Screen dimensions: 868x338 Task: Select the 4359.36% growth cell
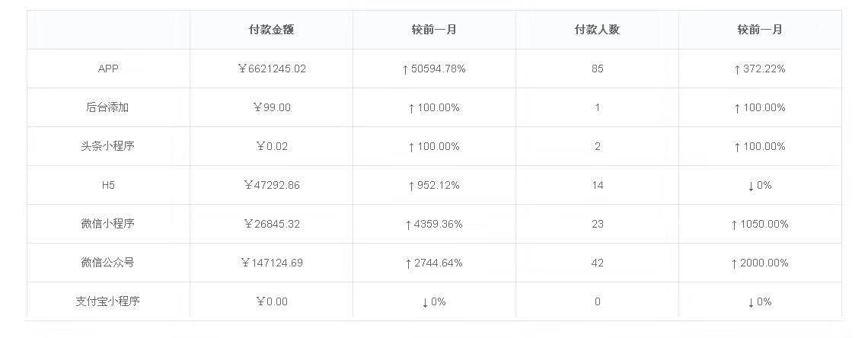coord(434,224)
